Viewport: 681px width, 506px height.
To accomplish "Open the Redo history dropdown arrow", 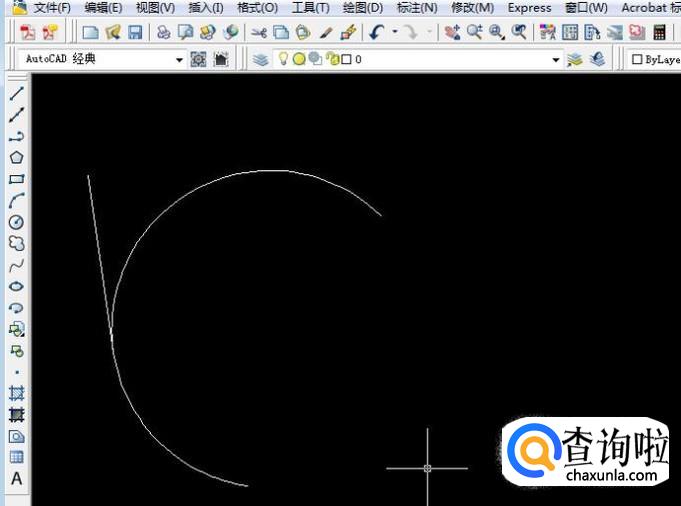I will (x=429, y=32).
